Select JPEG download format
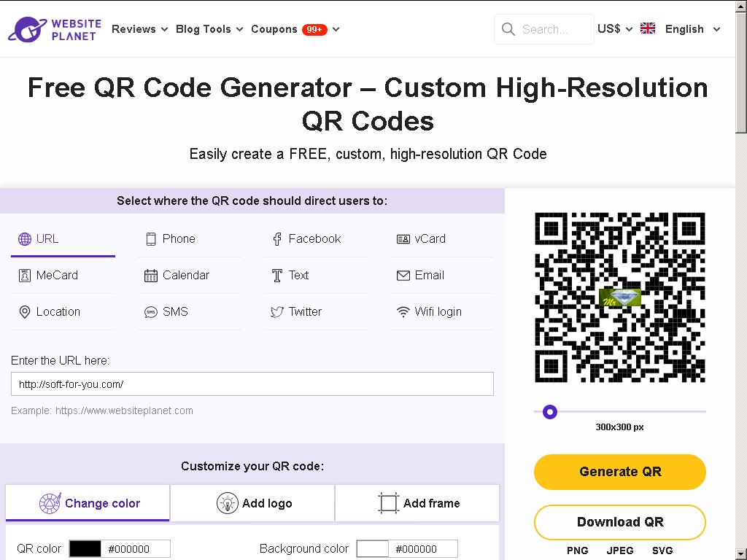Screen dimensions: 747x560 tap(620, 551)
